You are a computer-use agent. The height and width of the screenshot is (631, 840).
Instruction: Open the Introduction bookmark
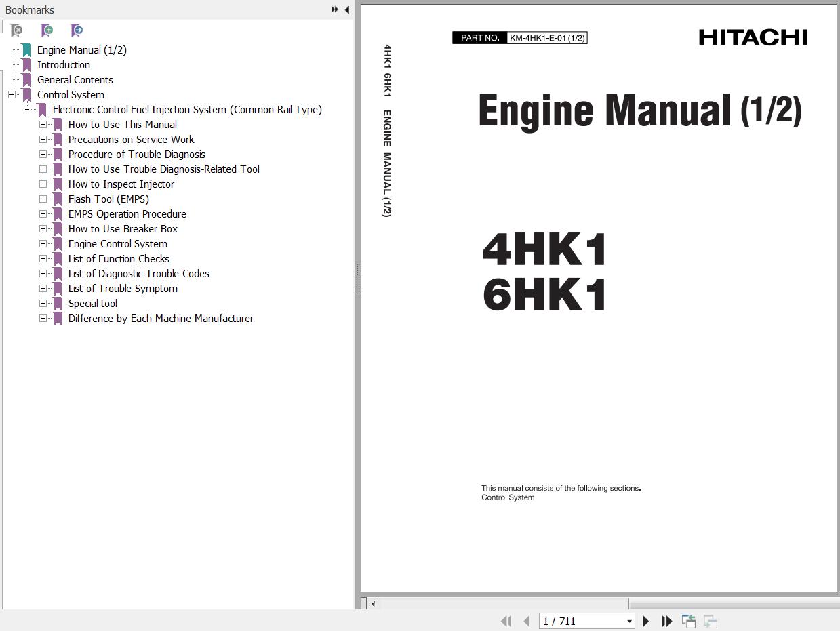(x=64, y=65)
